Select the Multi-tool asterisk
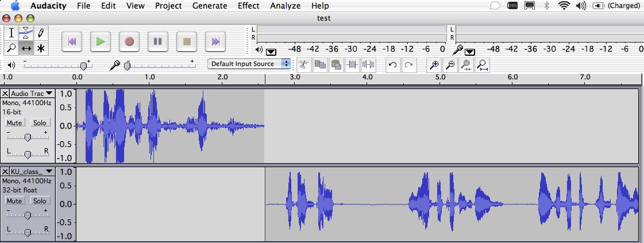This screenshot has width=644, height=243. pos(41,48)
